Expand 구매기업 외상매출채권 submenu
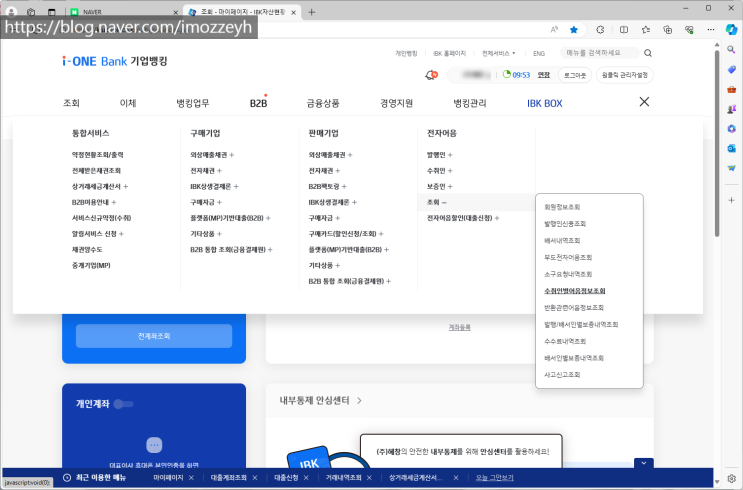Screen dimensions: 743x490 pos(232,155)
